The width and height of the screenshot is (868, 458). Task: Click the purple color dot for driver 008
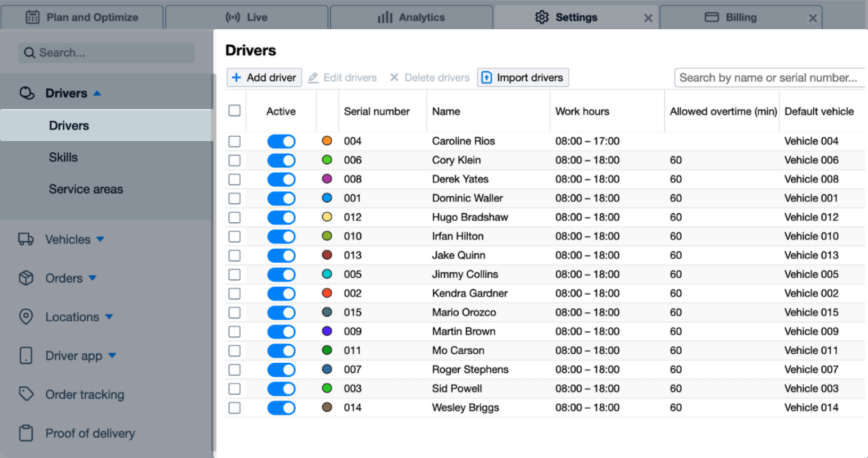(x=327, y=179)
